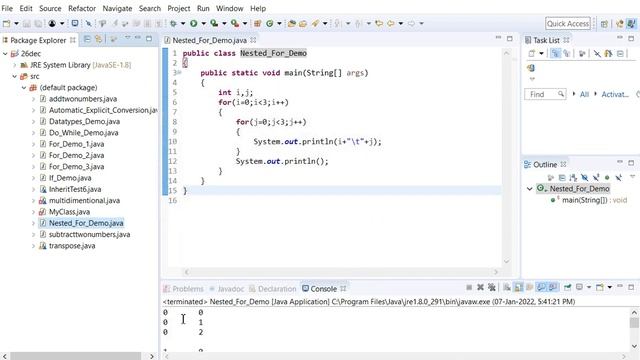The width and height of the screenshot is (640, 360).
Task: Click Remove All Terminated Launches in Console
Action: [492, 287]
